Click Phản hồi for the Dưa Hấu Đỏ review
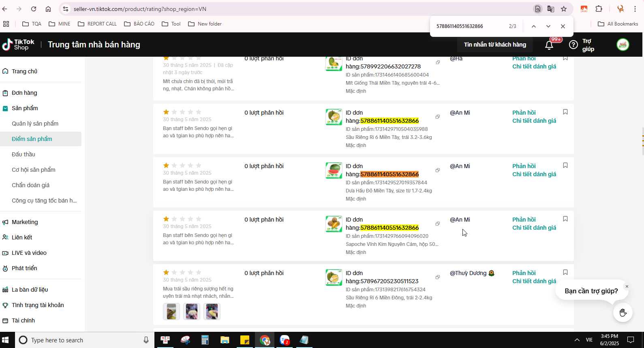This screenshot has width=644, height=348. 524,166
